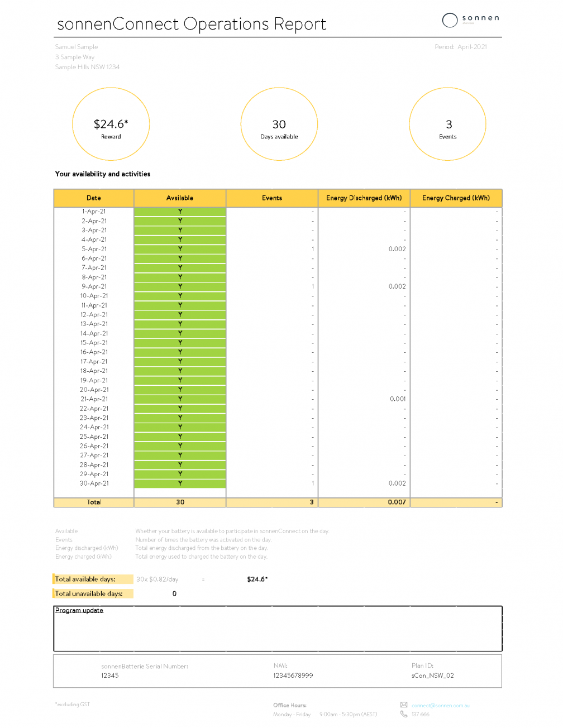This screenshot has width=563, height=728.
Task: Click the 'Sample Hills NSW 1234' address line
Action: point(87,67)
